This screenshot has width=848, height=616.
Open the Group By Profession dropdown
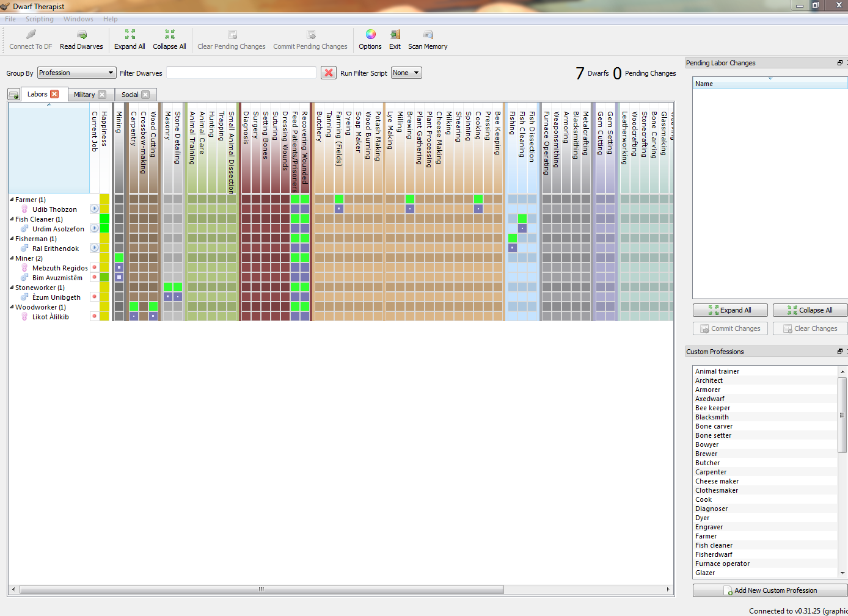tap(77, 73)
